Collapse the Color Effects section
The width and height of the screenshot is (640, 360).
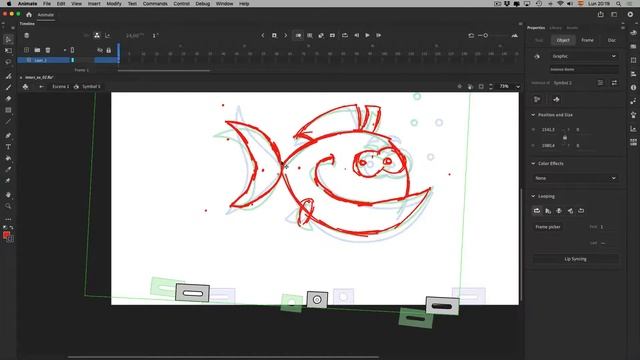pyautogui.click(x=533, y=163)
